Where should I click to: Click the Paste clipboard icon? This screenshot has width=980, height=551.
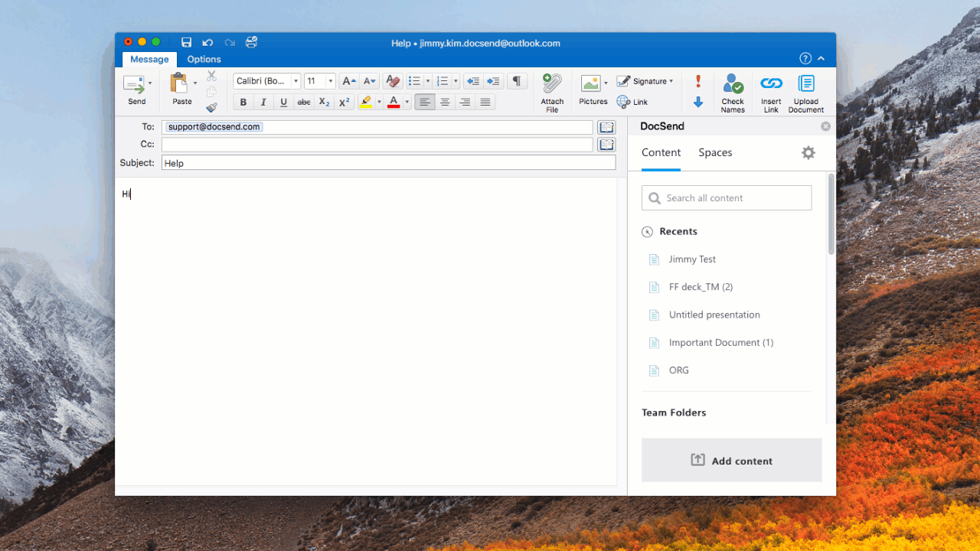pyautogui.click(x=179, y=83)
